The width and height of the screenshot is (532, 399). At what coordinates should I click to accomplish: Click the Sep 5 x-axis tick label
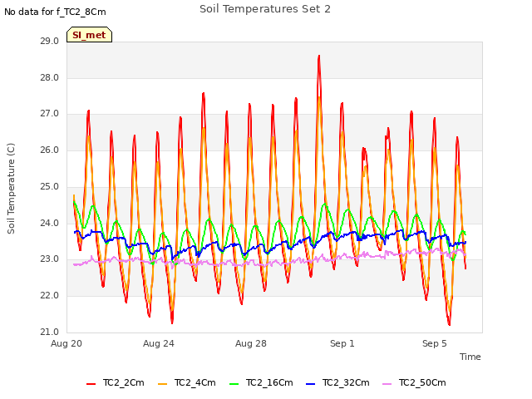click(435, 343)
